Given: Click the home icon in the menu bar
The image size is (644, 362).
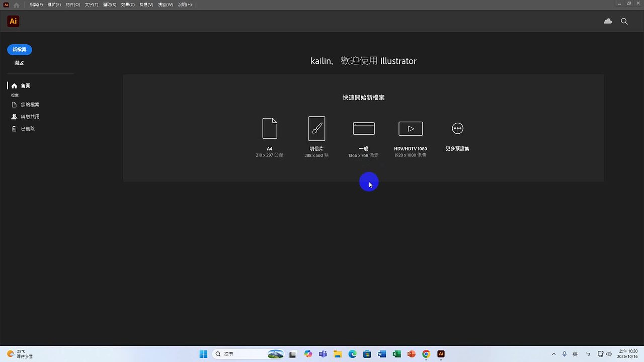Looking at the screenshot, I should (x=16, y=5).
